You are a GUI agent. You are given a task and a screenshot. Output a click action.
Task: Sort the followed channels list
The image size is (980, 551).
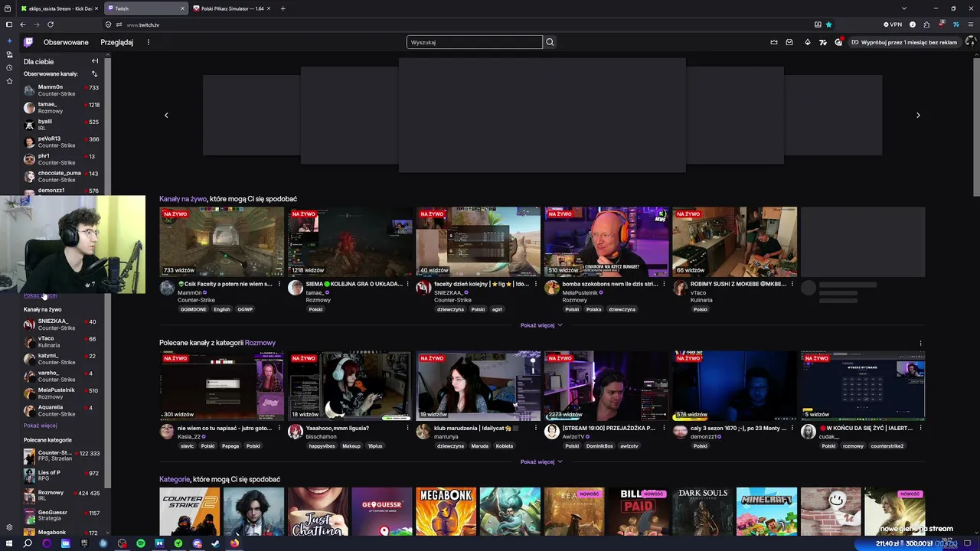94,74
